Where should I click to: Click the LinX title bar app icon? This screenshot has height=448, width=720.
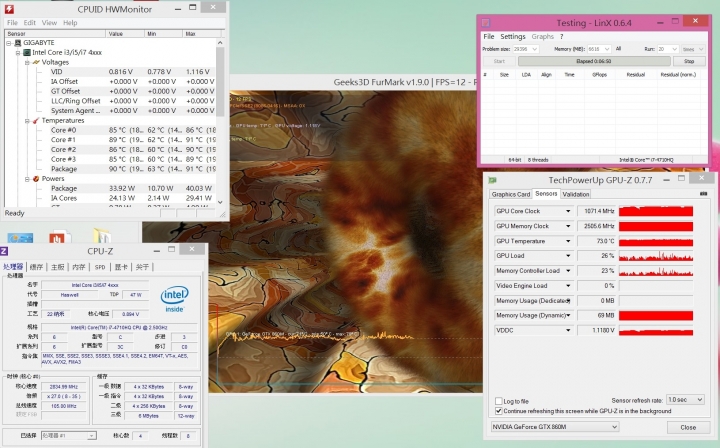pos(486,22)
